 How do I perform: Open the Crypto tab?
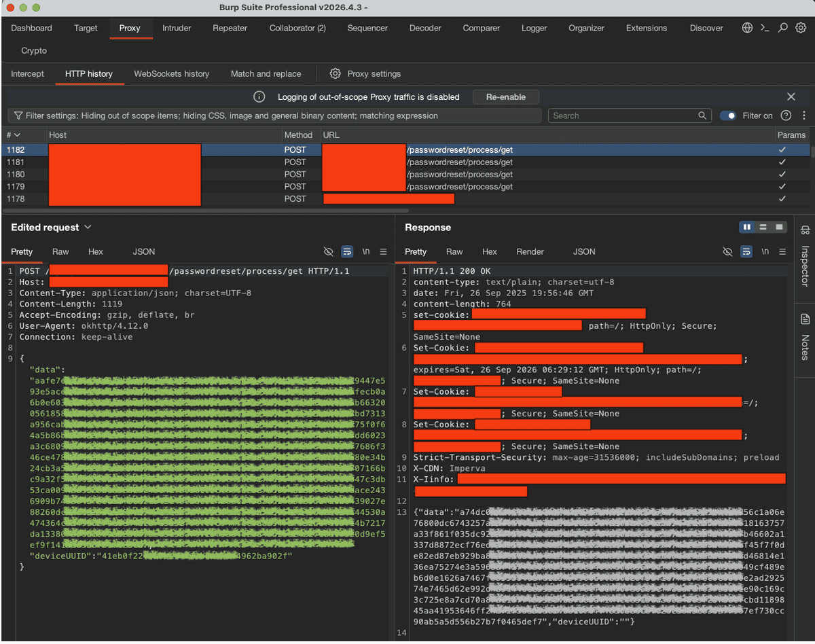tap(34, 51)
